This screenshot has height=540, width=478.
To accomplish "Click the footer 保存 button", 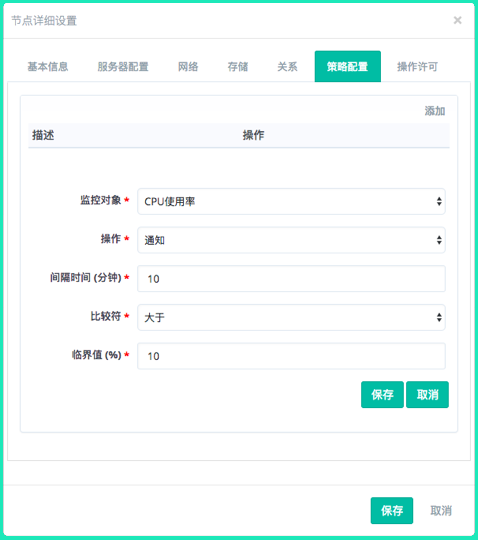I will 392,510.
